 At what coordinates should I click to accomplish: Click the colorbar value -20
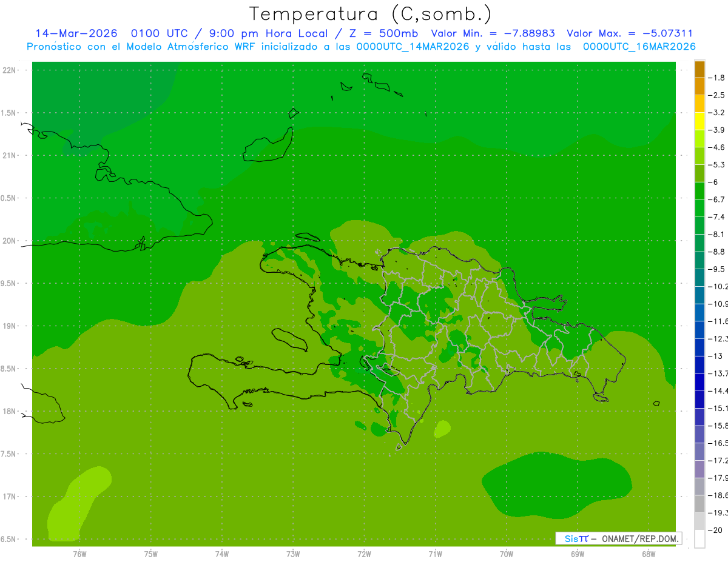(x=715, y=530)
